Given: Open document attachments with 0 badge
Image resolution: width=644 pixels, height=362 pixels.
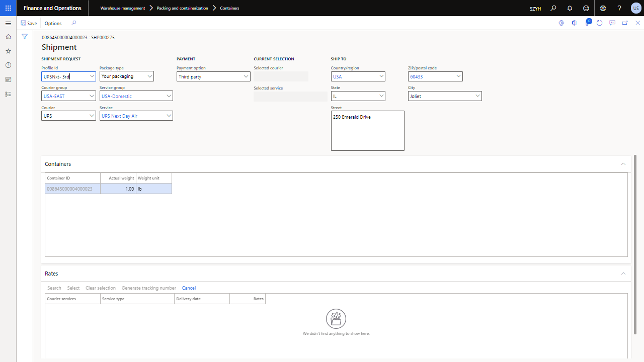Looking at the screenshot, I should point(587,23).
